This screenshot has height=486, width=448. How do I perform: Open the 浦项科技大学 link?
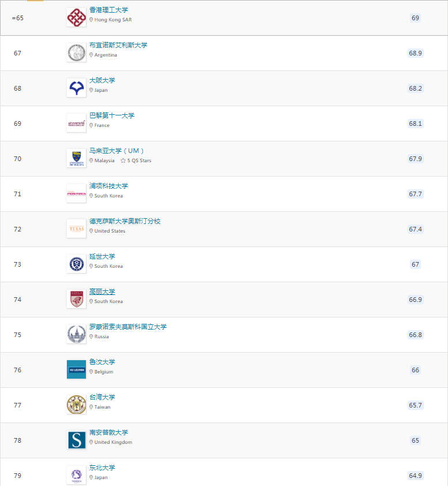tap(108, 186)
